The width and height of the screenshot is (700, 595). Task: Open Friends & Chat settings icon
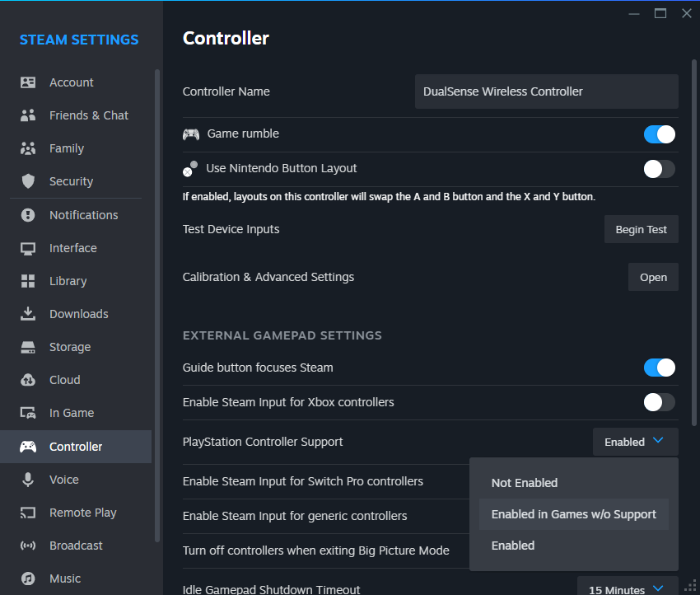tap(28, 115)
